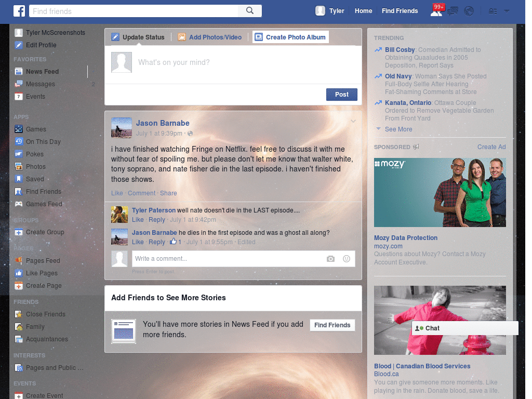The width and height of the screenshot is (532, 399).
Task: Attach a photo using the comment camera icon
Action: (331, 258)
